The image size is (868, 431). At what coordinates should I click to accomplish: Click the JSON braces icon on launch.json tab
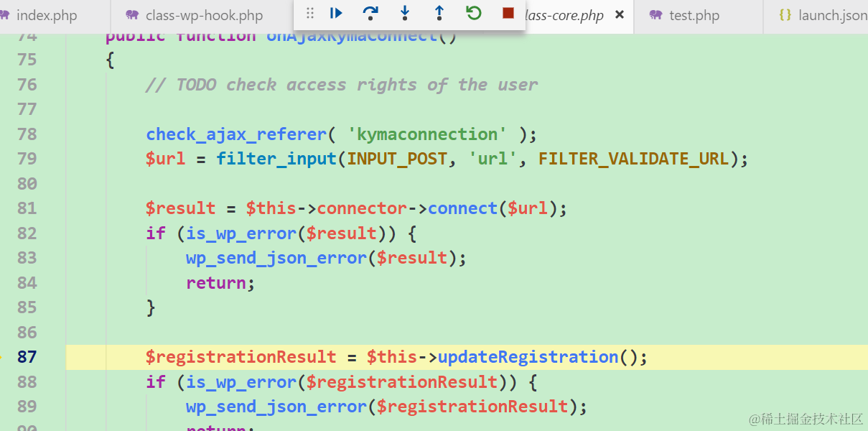[x=785, y=14]
